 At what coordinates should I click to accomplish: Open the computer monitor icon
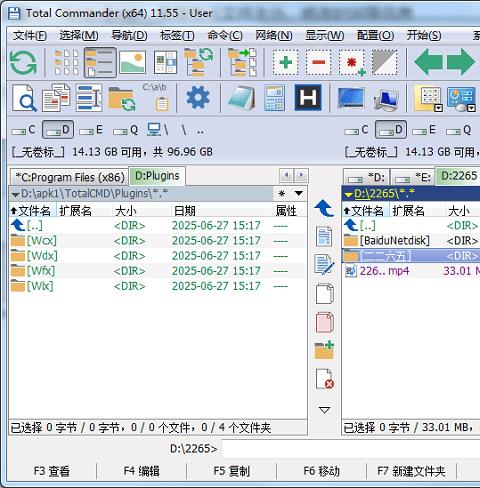click(x=387, y=100)
